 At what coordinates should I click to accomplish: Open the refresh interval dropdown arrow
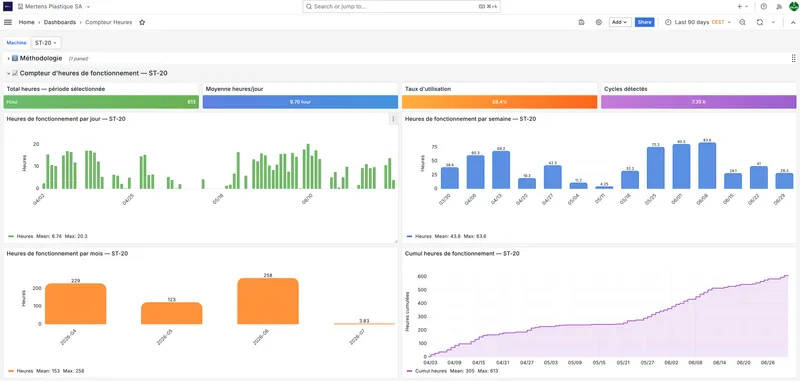(x=773, y=22)
